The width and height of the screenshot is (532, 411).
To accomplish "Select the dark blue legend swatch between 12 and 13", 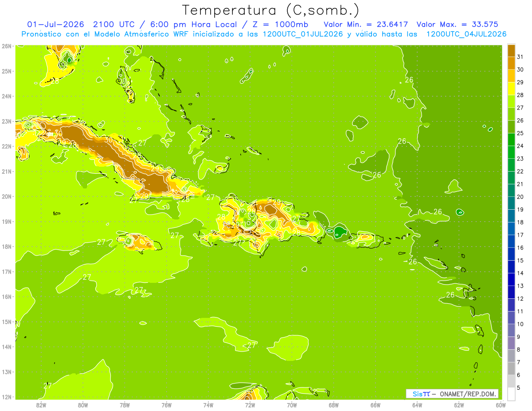I will (511, 292).
